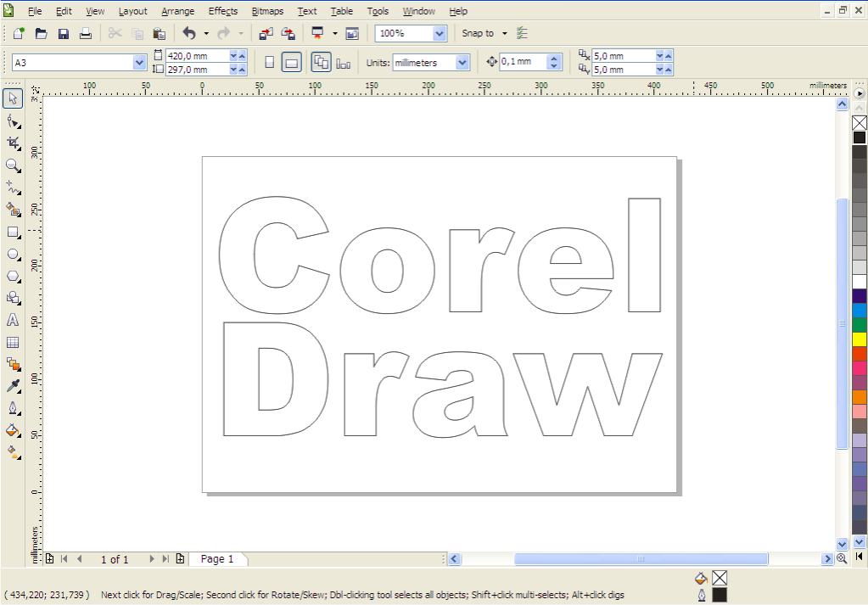Screen dimensions: 868x605
Task: Toggle apply layout to current page
Action: click(x=344, y=63)
